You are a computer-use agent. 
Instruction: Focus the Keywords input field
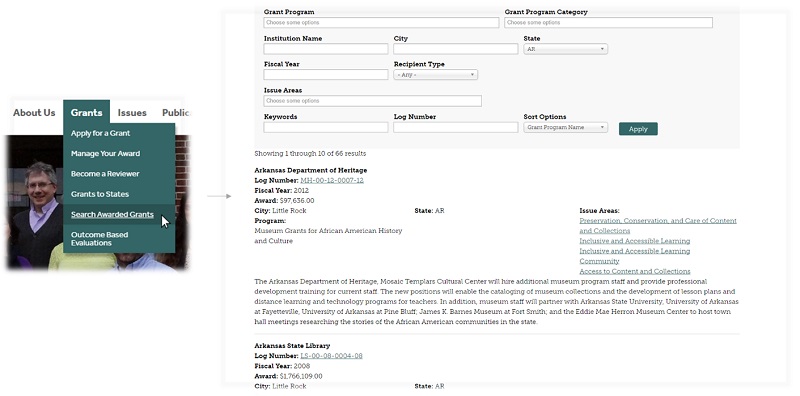pyautogui.click(x=326, y=127)
